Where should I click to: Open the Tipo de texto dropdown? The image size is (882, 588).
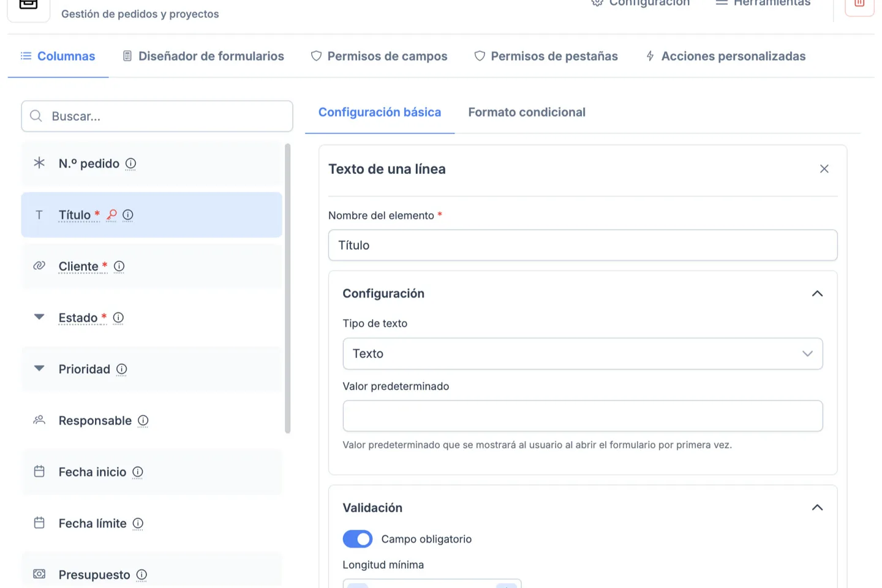582,353
